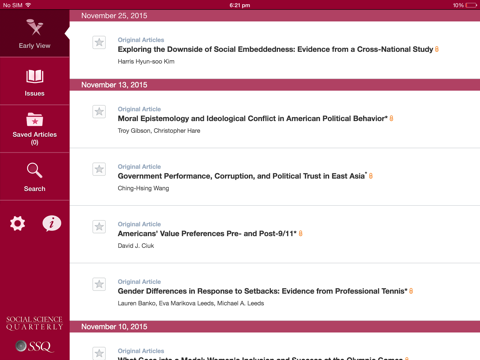Star the Government Performance article

point(99,169)
